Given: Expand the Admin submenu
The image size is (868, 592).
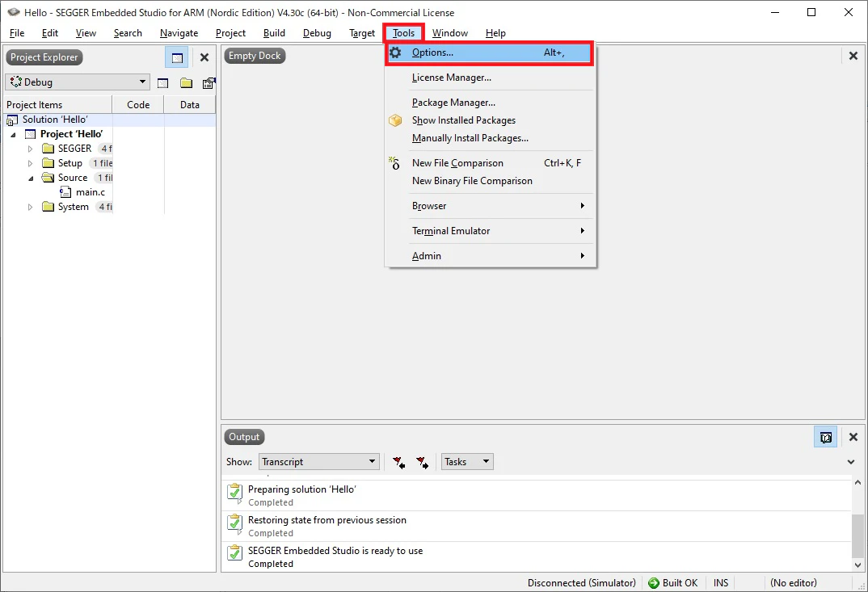Looking at the screenshot, I should (490, 255).
